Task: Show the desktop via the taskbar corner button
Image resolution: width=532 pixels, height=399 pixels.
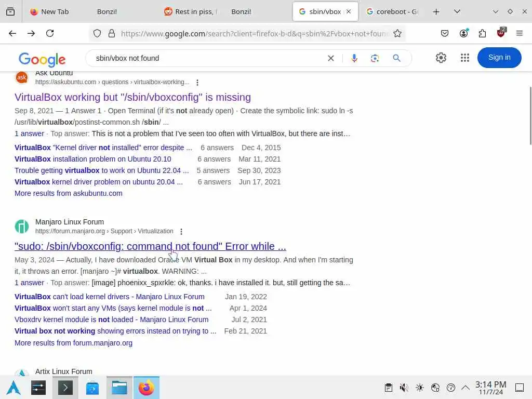Action: 520,388
